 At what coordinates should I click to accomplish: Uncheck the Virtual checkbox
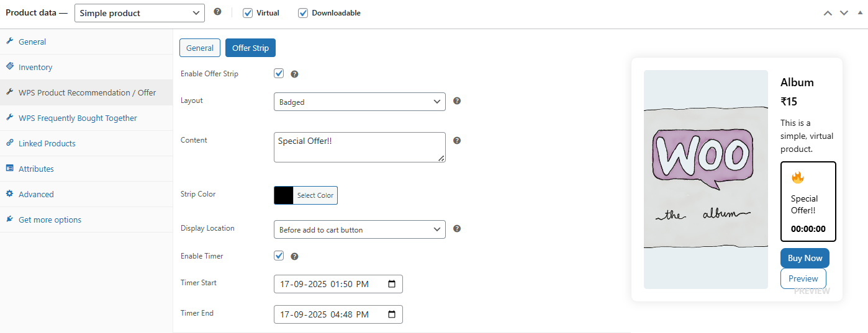point(248,13)
